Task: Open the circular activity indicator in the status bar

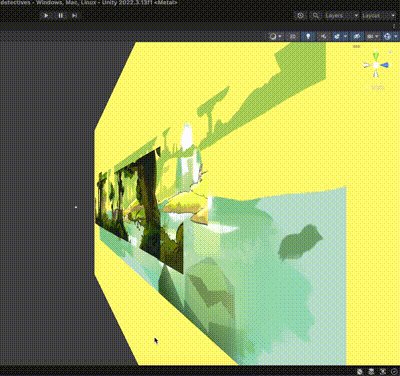Action: pyautogui.click(x=394, y=371)
